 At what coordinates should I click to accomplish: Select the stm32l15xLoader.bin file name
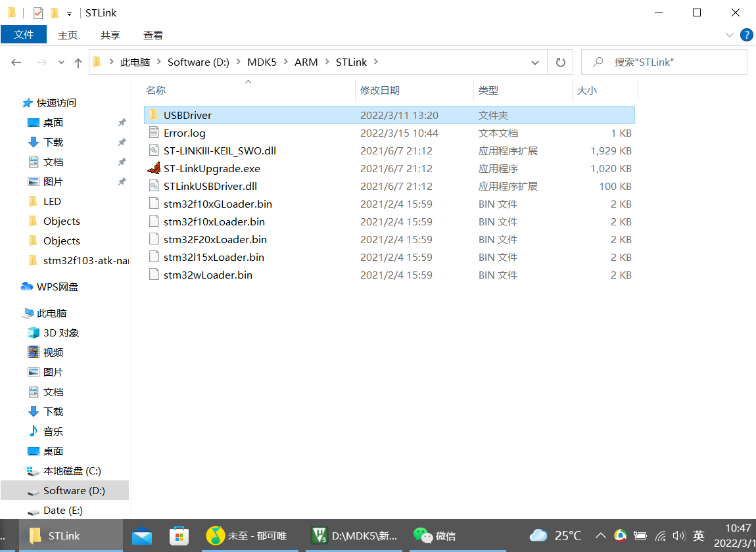coord(214,257)
